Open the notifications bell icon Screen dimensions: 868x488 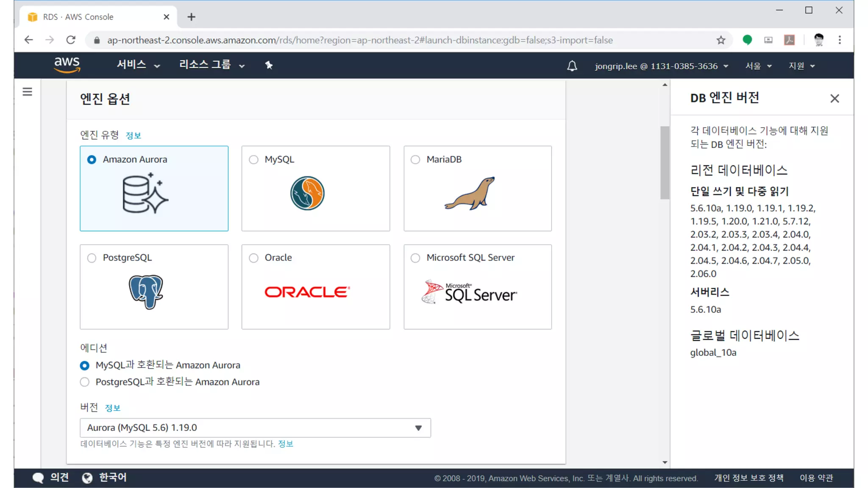pyautogui.click(x=572, y=66)
